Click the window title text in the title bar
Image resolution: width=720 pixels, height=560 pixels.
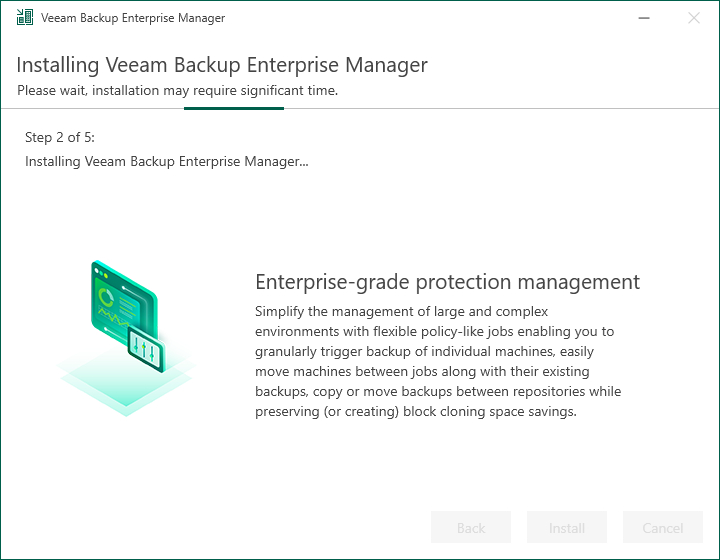coord(133,18)
